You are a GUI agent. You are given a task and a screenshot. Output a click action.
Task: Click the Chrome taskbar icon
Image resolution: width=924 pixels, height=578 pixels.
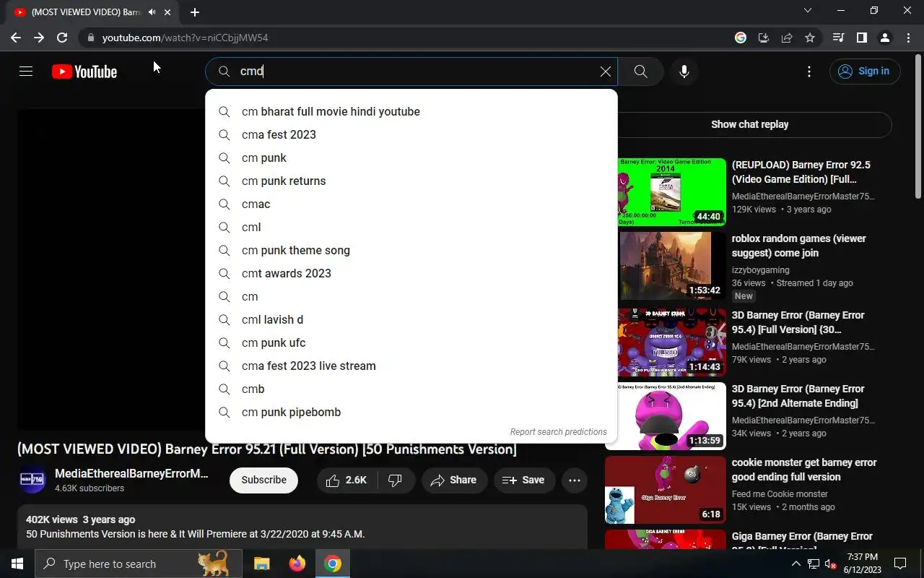point(333,564)
